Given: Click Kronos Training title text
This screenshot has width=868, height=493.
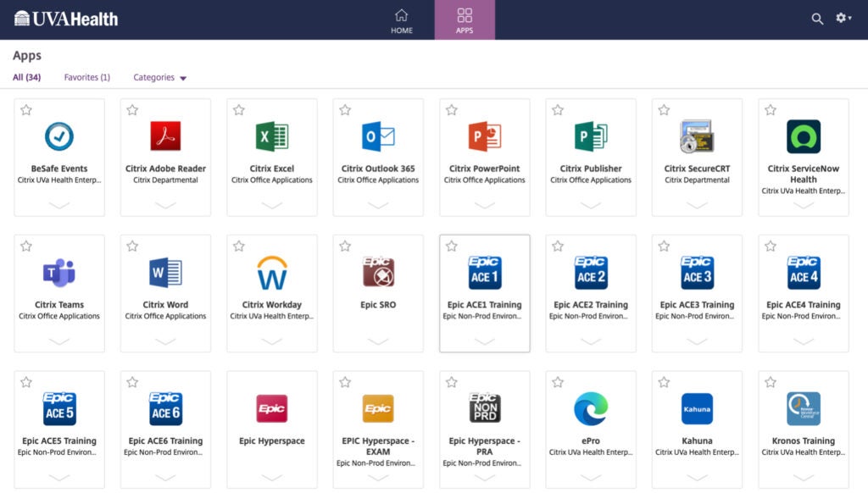Looking at the screenshot, I should click(x=804, y=441).
